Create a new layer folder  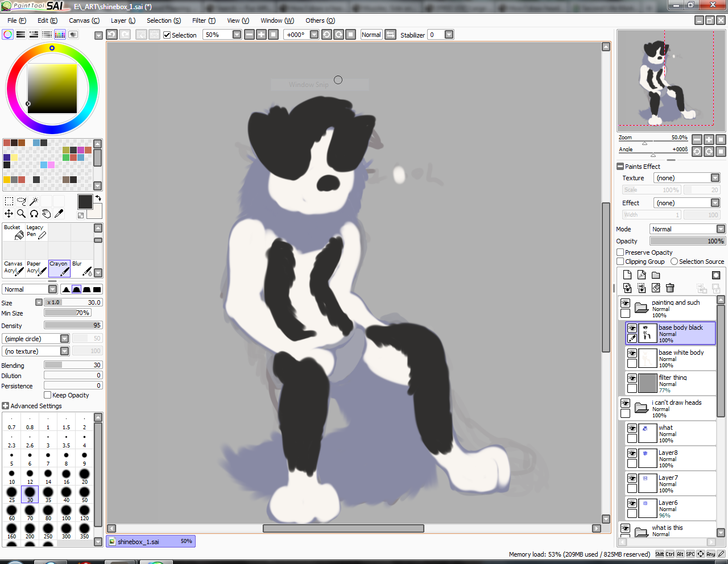656,275
